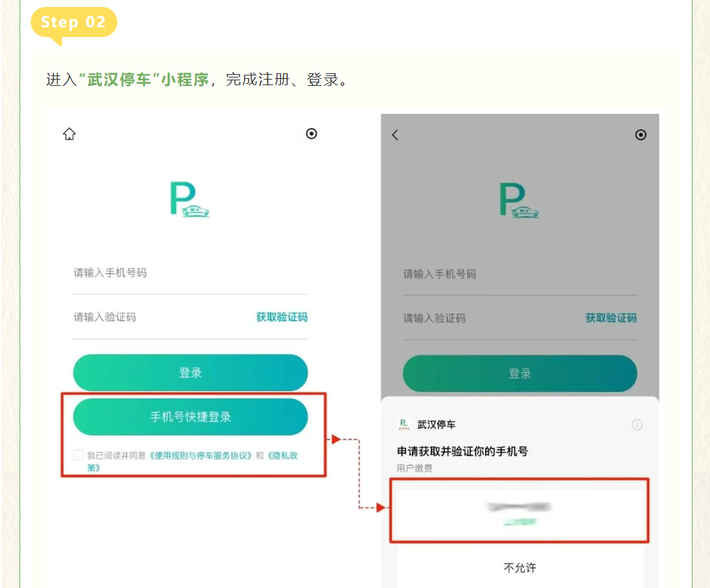
Task: Focus the 请输入验证码 field in left screen
Action: point(161,317)
